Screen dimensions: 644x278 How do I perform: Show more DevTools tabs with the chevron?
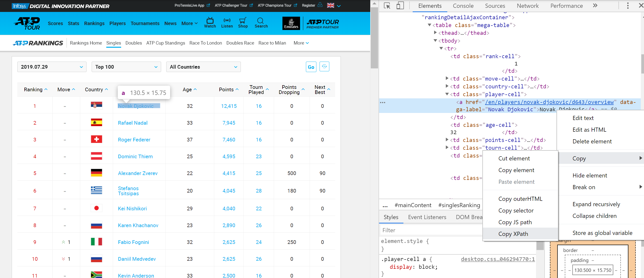tap(595, 6)
